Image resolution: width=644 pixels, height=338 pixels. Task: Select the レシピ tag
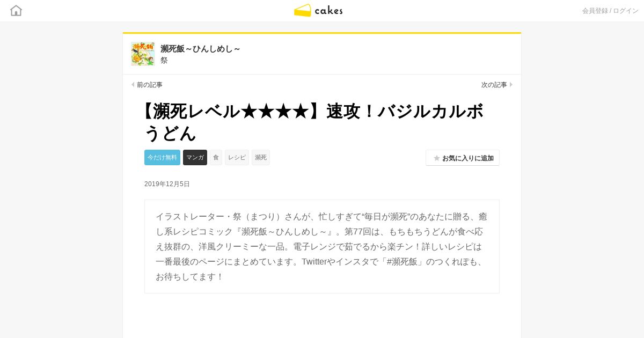click(237, 157)
